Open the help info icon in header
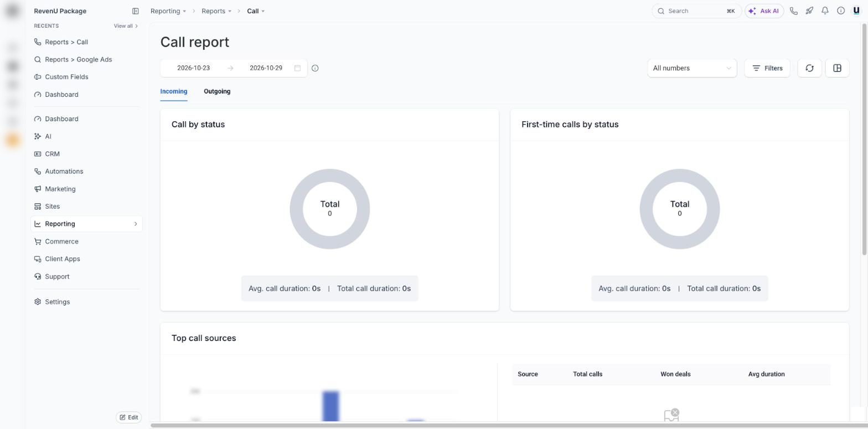The height and width of the screenshot is (429, 868). point(840,11)
